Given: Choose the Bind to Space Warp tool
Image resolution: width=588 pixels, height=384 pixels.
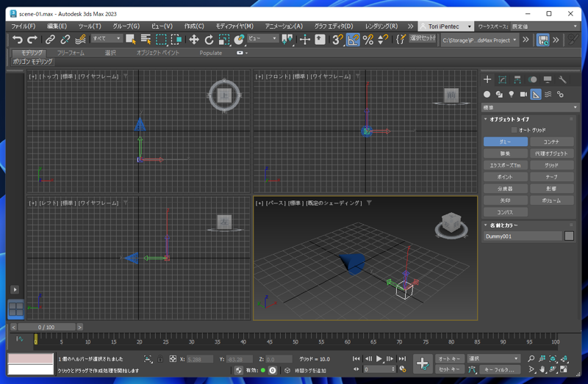Looking at the screenshot, I should pos(80,40).
